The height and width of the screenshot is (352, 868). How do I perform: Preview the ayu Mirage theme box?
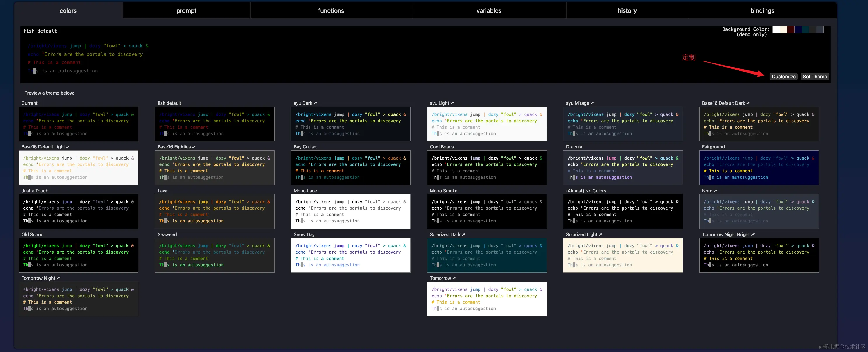[623, 124]
